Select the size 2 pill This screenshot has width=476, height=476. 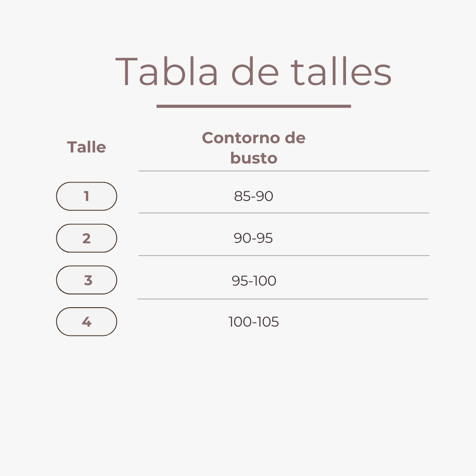click(86, 238)
